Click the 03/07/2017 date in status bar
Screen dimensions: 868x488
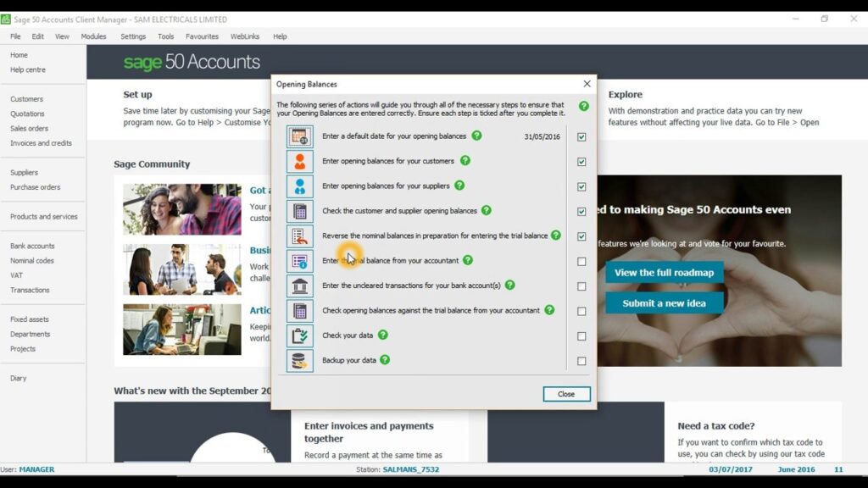[x=730, y=469]
